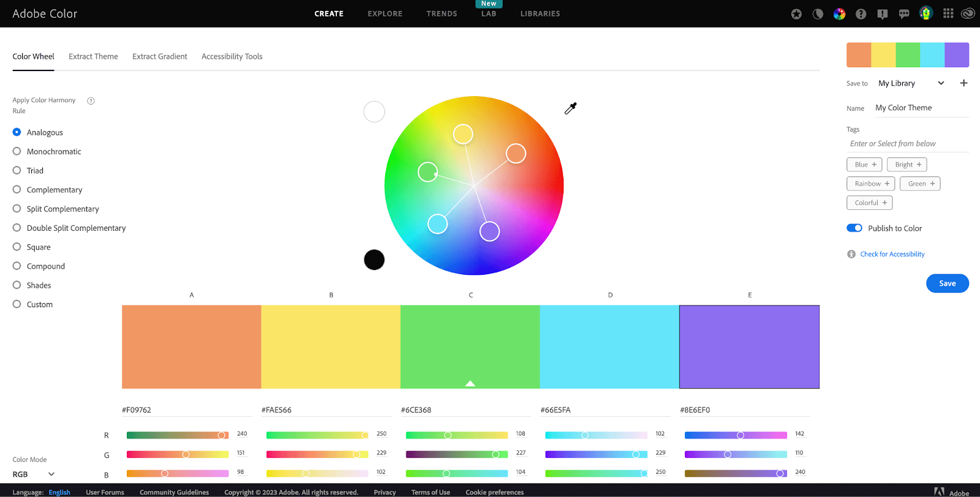Toggle dark mode moon icon

coord(818,14)
